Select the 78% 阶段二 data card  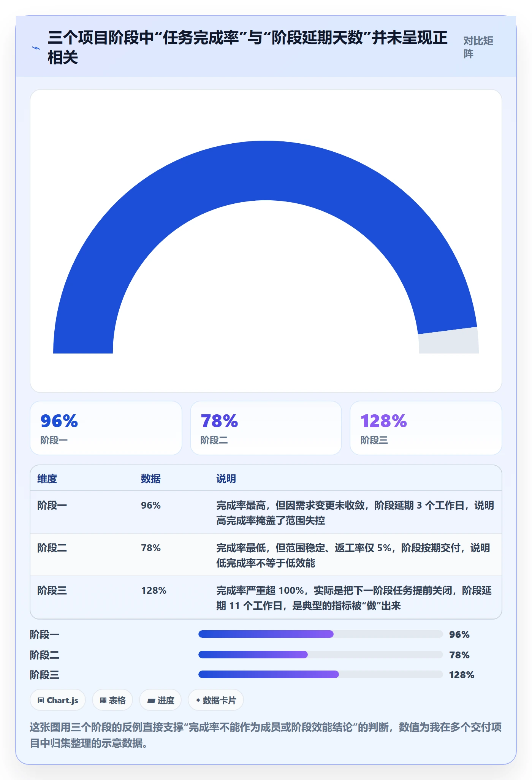(x=266, y=428)
